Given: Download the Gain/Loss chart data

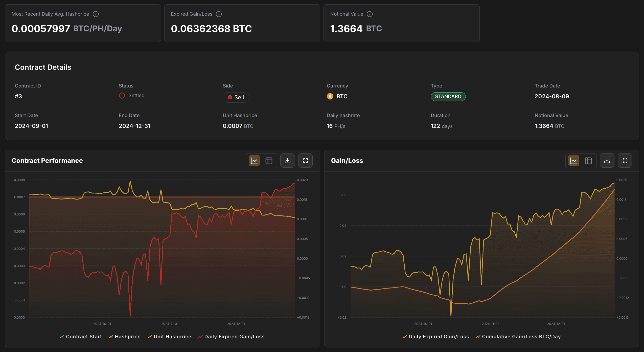Looking at the screenshot, I should click(607, 161).
